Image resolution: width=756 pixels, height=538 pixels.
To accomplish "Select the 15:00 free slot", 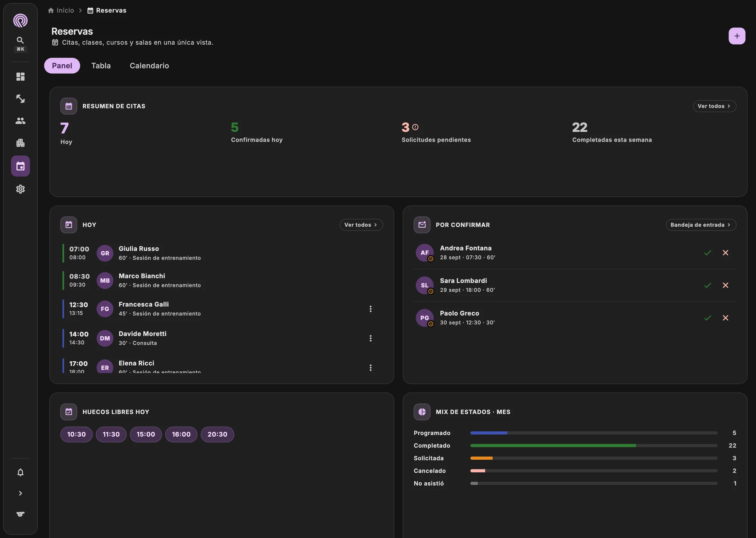I will coord(146,434).
